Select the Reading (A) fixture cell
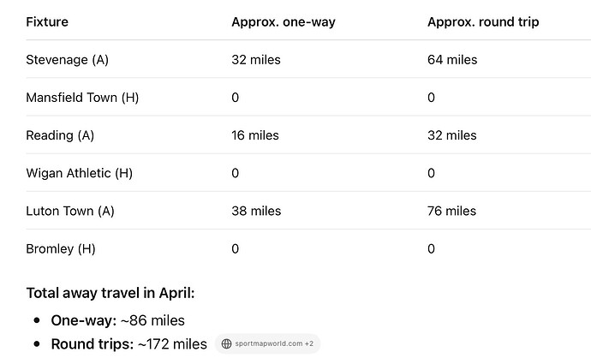 pyautogui.click(x=60, y=135)
